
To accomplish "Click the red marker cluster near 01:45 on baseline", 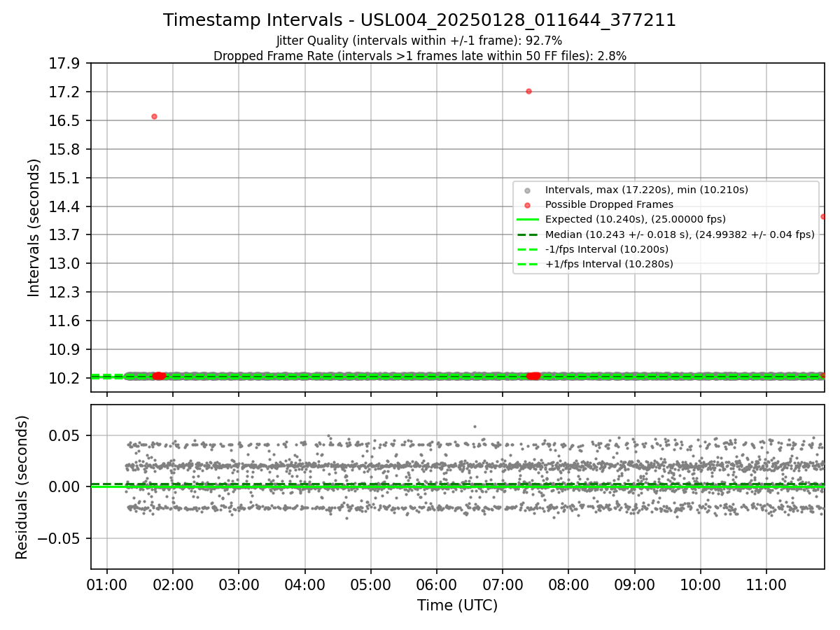I will 159,376.
